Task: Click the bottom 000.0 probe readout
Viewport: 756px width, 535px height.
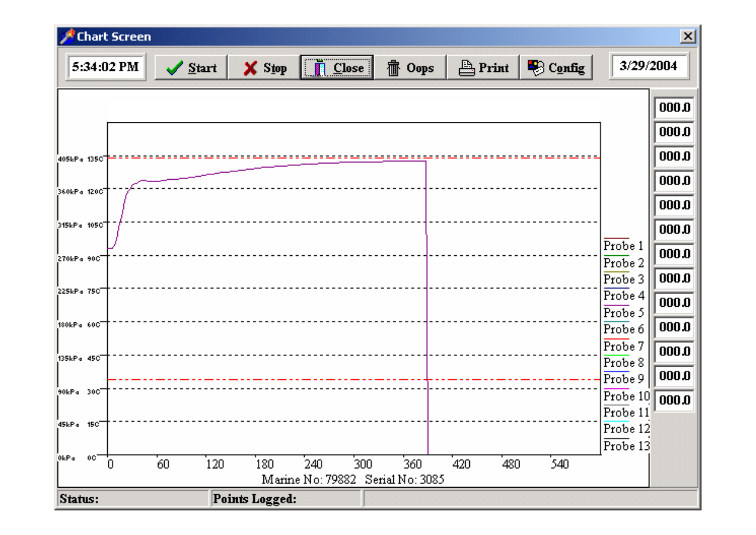Action: 673,400
